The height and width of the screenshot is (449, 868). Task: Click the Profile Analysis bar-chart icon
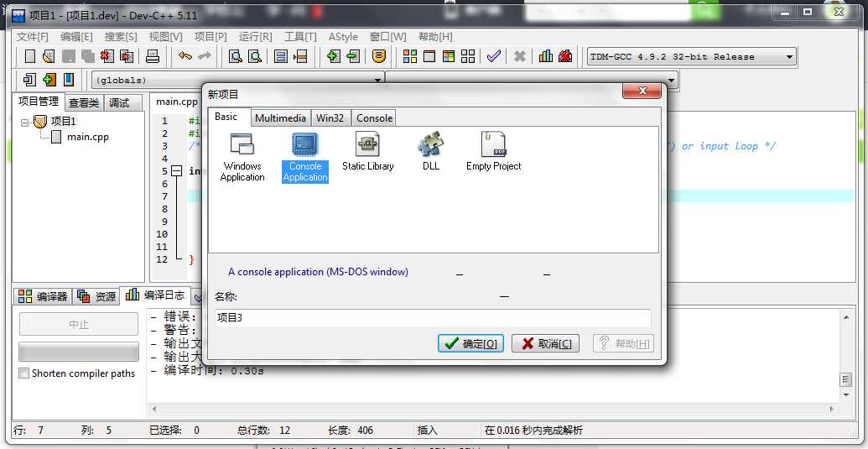[x=546, y=56]
